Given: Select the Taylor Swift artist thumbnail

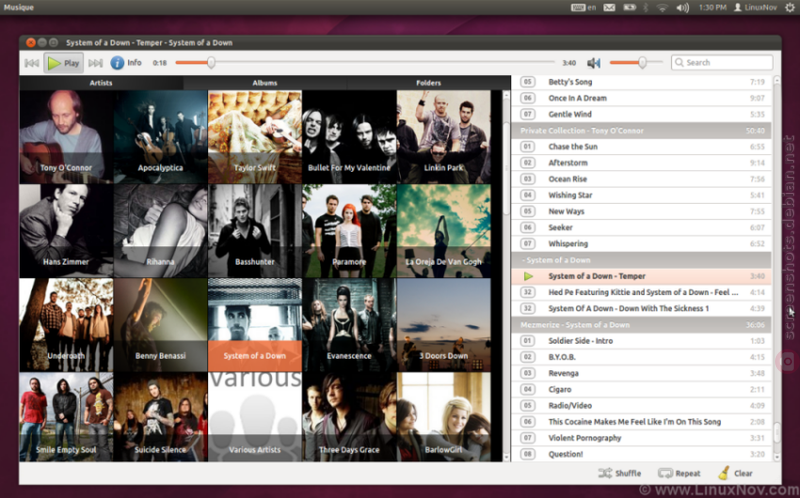Looking at the screenshot, I should (x=255, y=137).
